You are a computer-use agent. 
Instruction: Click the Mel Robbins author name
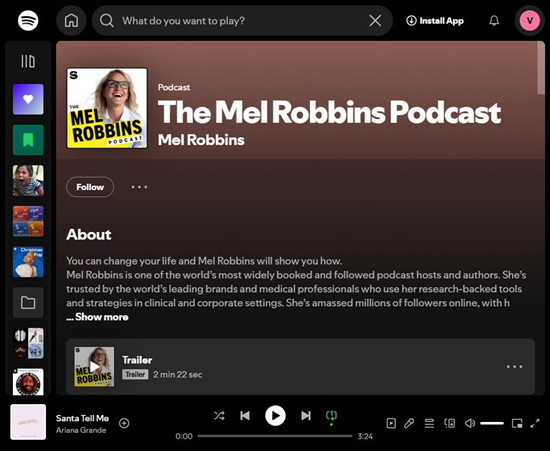coord(201,140)
